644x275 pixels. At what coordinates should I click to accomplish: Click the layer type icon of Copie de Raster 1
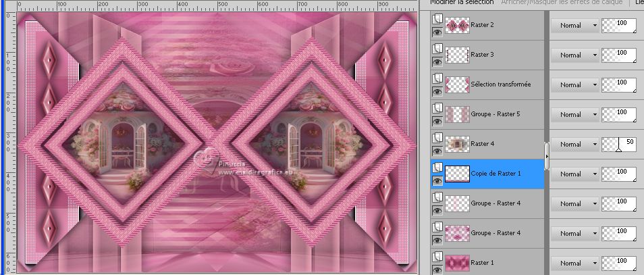tap(437, 168)
